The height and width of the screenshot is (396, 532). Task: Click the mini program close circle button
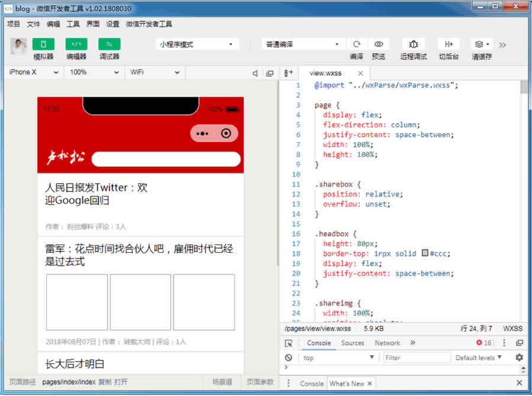point(226,133)
